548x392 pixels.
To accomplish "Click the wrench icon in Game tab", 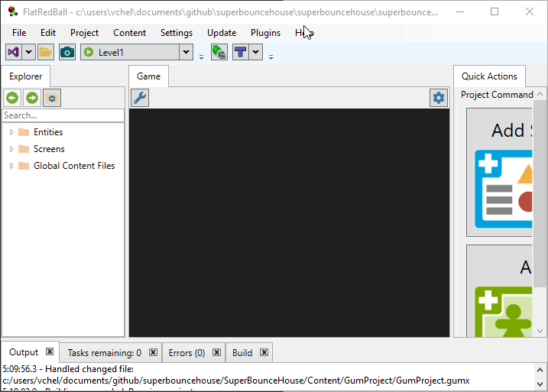I will click(x=140, y=98).
